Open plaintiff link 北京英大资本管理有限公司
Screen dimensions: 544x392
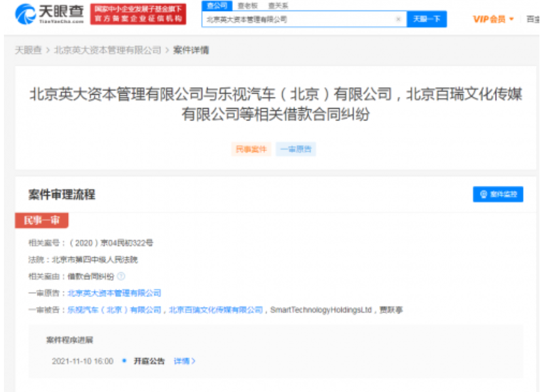coord(114,293)
